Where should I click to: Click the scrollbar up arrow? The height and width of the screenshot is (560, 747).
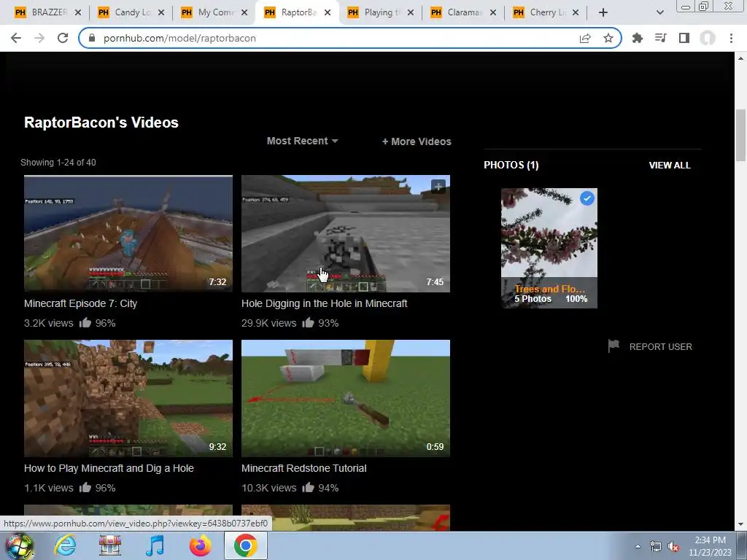click(x=740, y=58)
